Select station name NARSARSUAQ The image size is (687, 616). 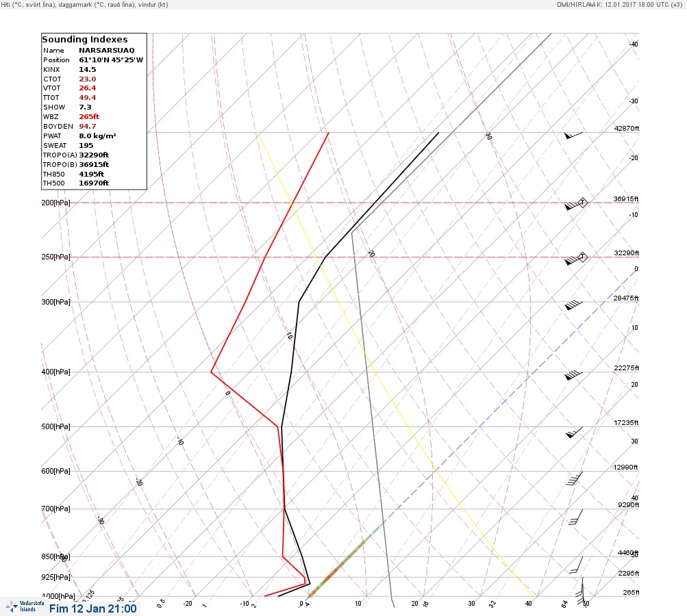pos(106,51)
